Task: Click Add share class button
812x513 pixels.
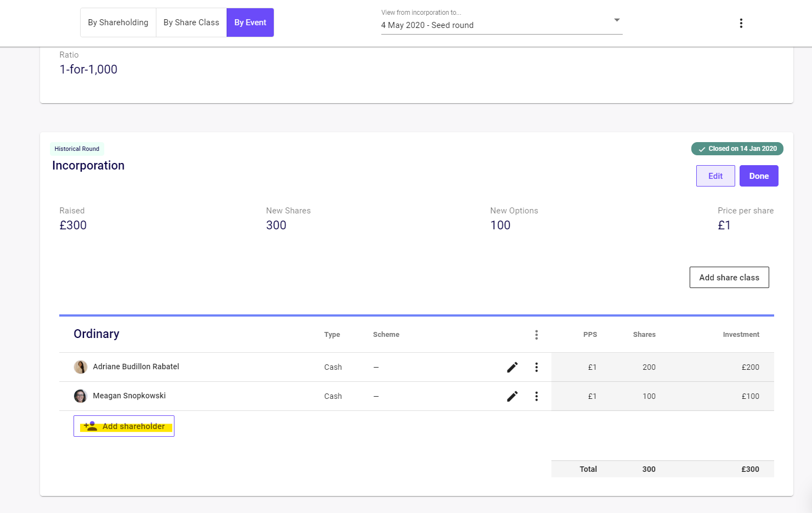Action: click(729, 278)
